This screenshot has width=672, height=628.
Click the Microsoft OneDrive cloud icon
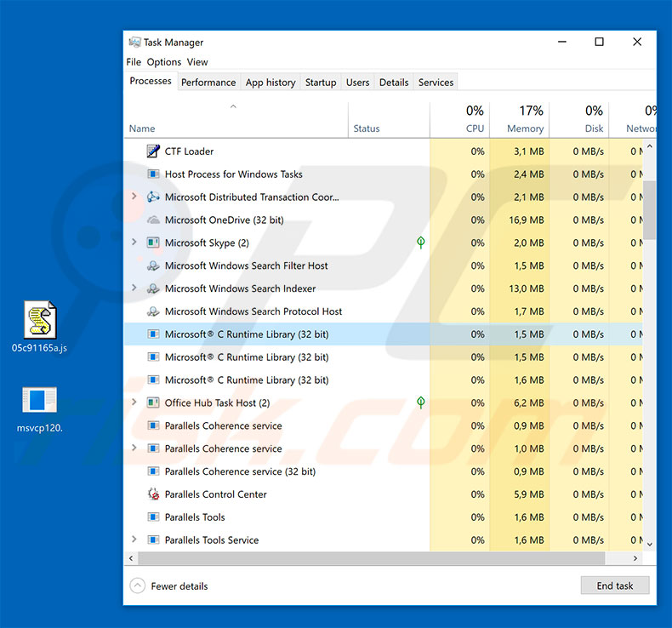[153, 220]
